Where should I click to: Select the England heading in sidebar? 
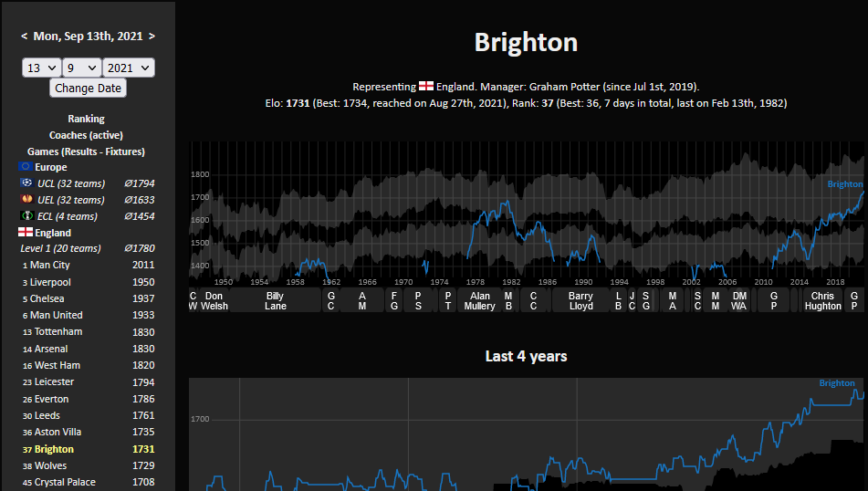coord(53,233)
